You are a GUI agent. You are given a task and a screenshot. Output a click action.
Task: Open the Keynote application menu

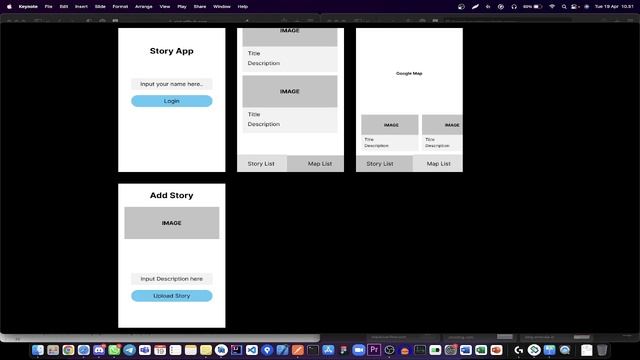[28, 7]
